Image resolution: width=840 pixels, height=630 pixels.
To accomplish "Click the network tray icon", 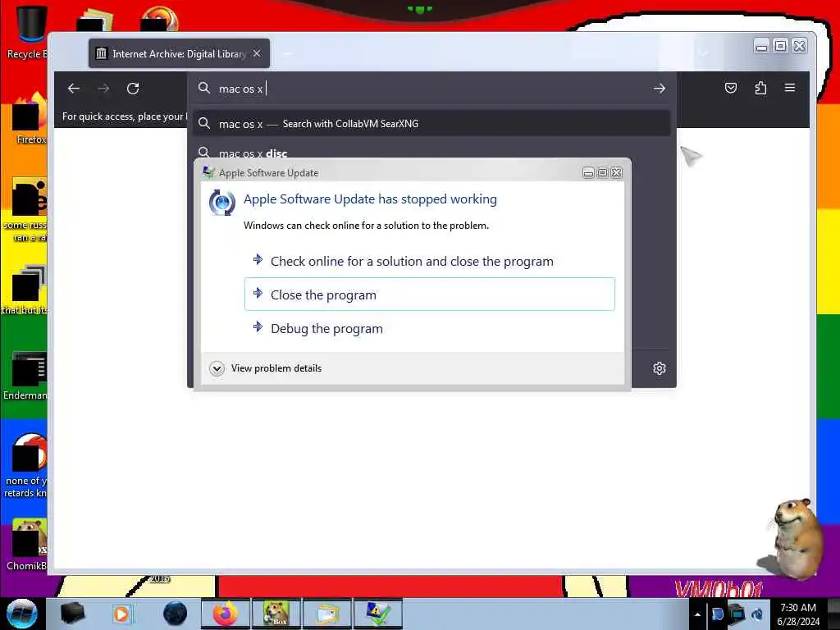I will [x=737, y=614].
